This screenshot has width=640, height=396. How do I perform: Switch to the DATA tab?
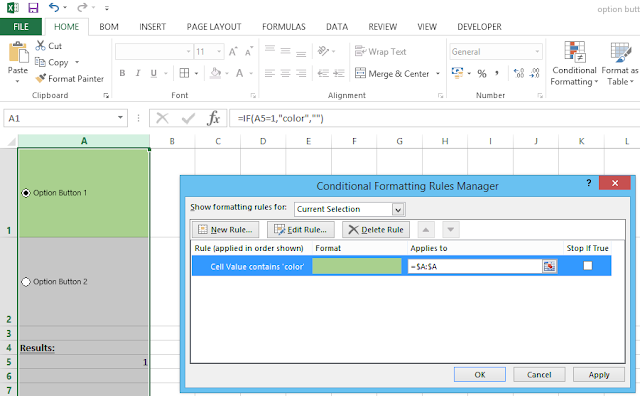click(337, 27)
